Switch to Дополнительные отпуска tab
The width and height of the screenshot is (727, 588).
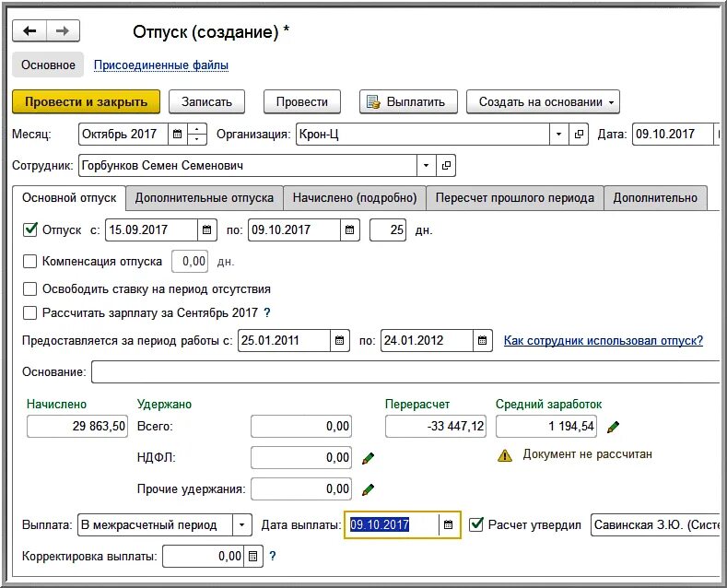click(204, 198)
